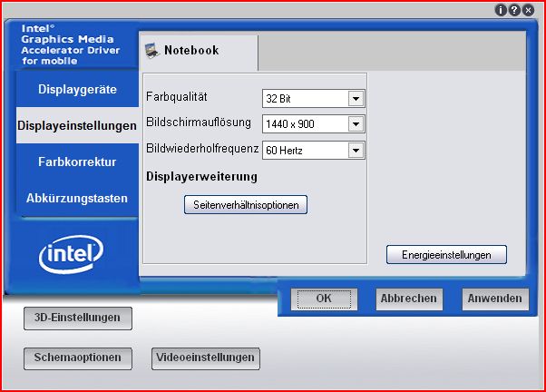This screenshot has width=546, height=392.
Task: Open Energieeinstellungen
Action: (x=446, y=255)
